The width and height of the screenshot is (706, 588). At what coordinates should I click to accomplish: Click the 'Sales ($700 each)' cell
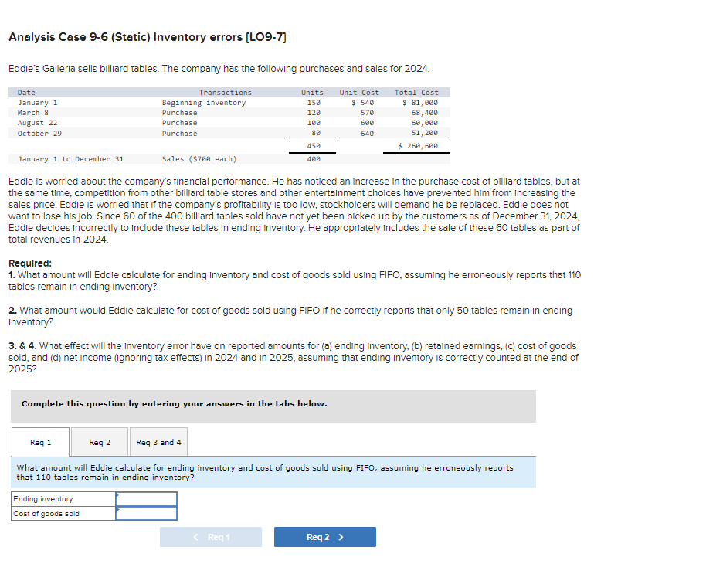click(x=199, y=159)
